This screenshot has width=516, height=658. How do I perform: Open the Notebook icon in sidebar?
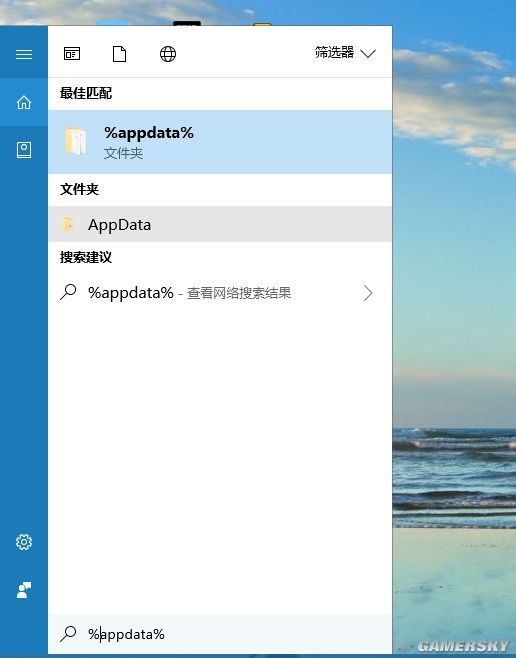24,150
